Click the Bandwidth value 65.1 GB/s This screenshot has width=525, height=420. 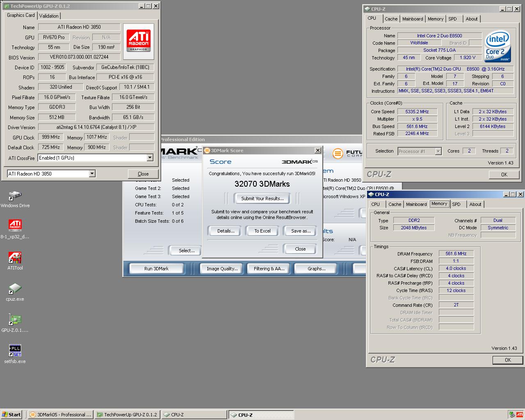(x=133, y=117)
